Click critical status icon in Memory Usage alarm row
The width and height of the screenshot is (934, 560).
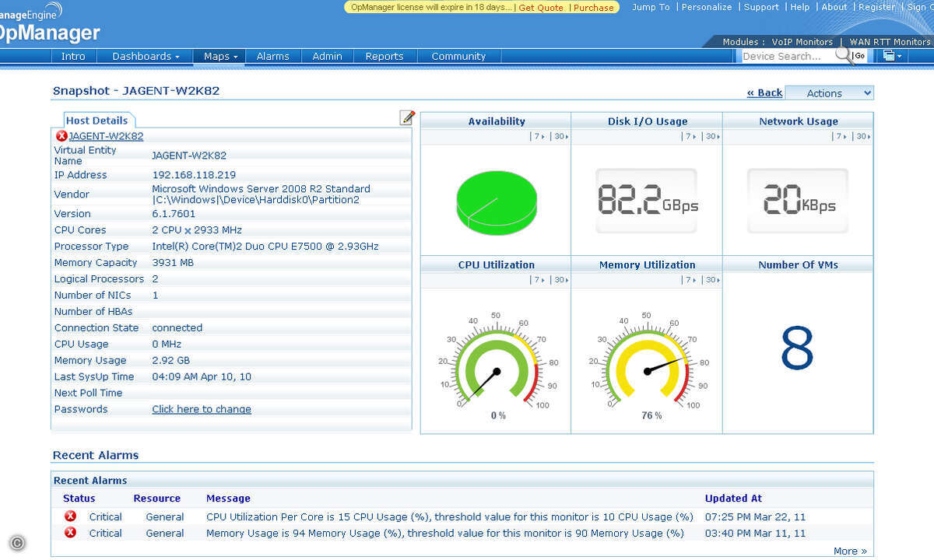point(71,533)
